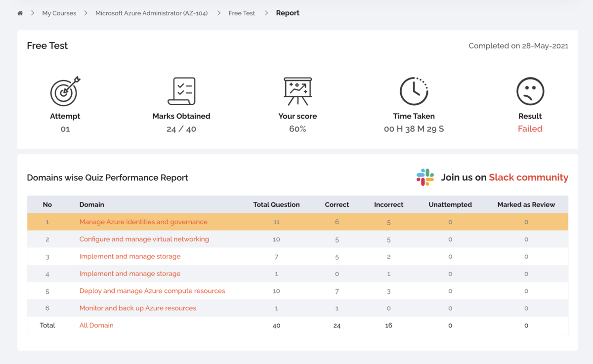Click the No column header

click(x=47, y=204)
